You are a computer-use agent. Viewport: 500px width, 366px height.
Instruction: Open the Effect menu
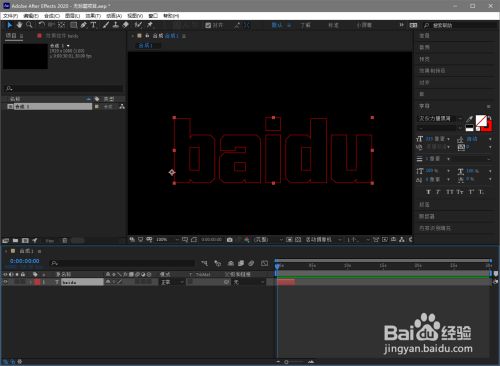(93, 16)
